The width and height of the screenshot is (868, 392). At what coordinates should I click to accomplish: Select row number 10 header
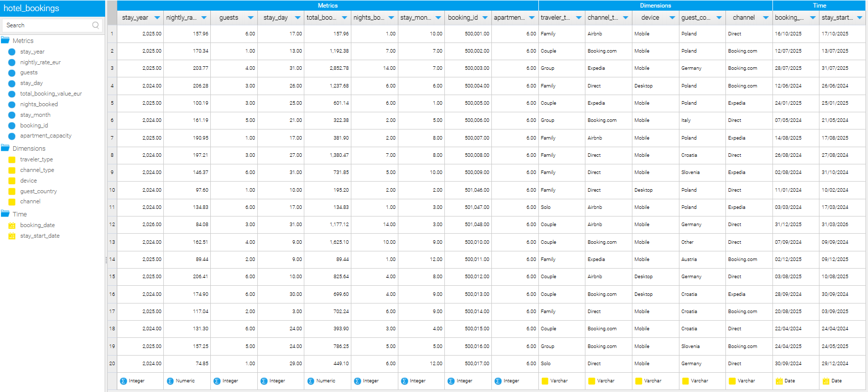(112, 190)
